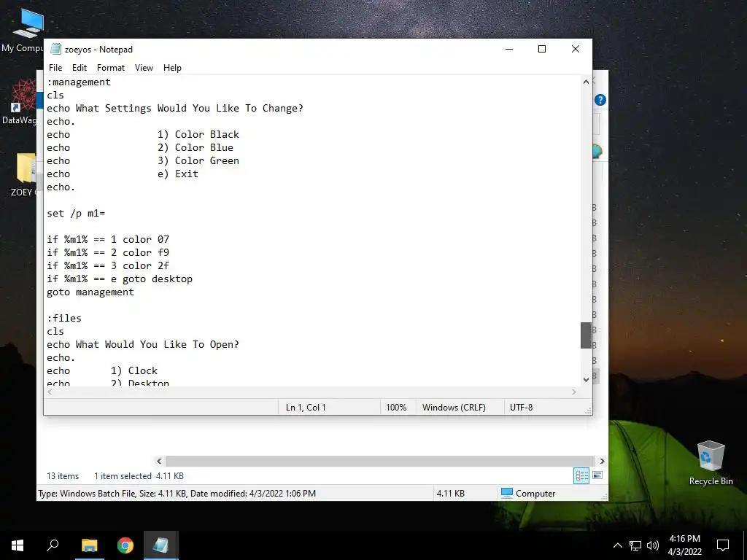Screen dimensions: 747x560
Task: Open the Edit menu in Notepad
Action: pyautogui.click(x=79, y=68)
